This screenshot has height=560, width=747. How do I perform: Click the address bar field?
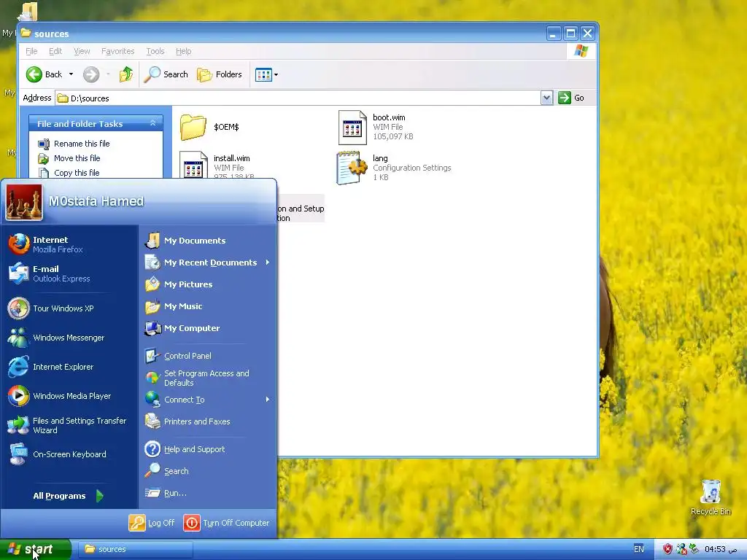(298, 98)
